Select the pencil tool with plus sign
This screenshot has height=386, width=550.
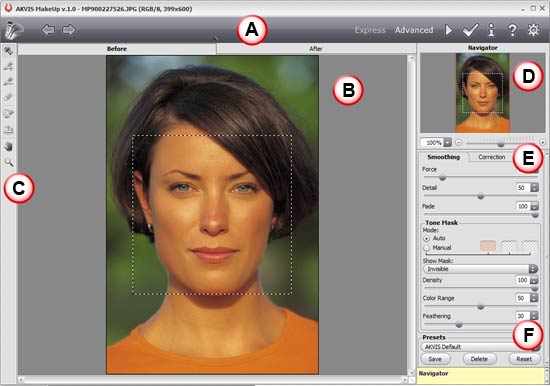(8, 66)
